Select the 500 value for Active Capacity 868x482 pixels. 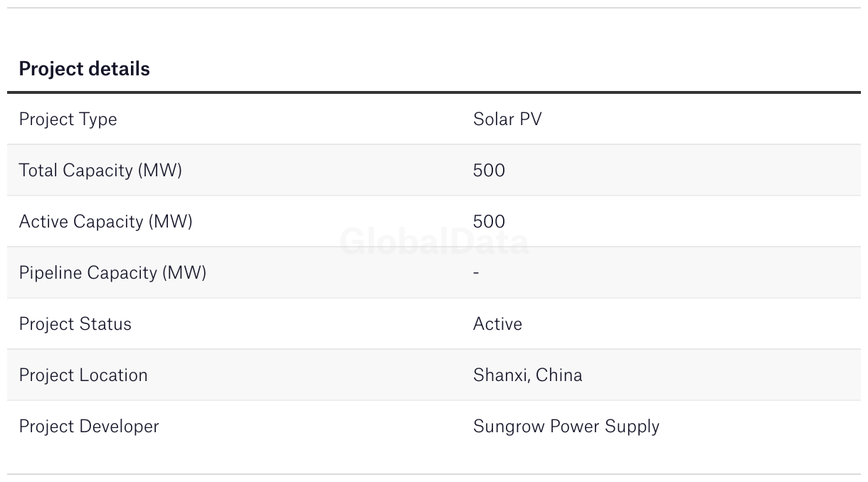(489, 222)
